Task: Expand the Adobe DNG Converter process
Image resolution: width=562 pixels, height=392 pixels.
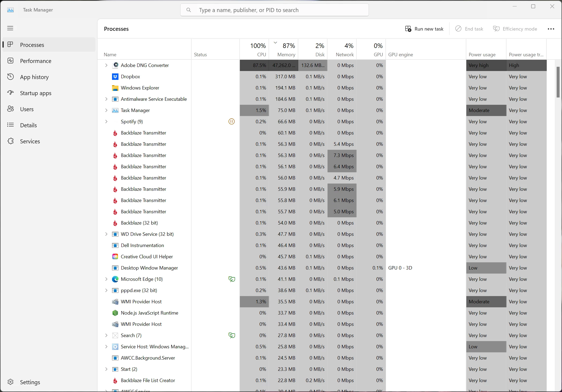Action: (106, 65)
